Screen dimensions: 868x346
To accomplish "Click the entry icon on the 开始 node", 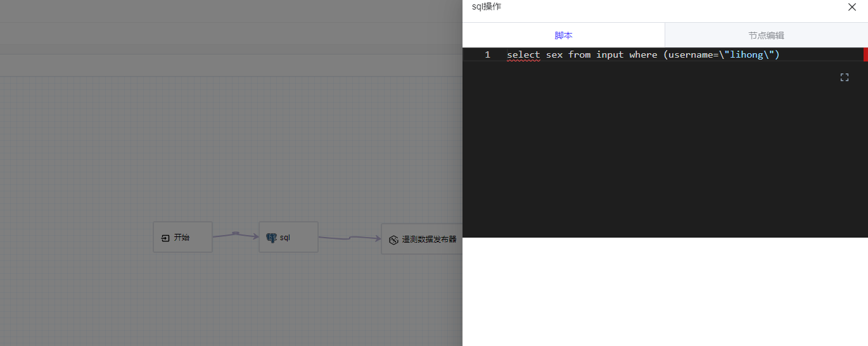I will point(165,238).
